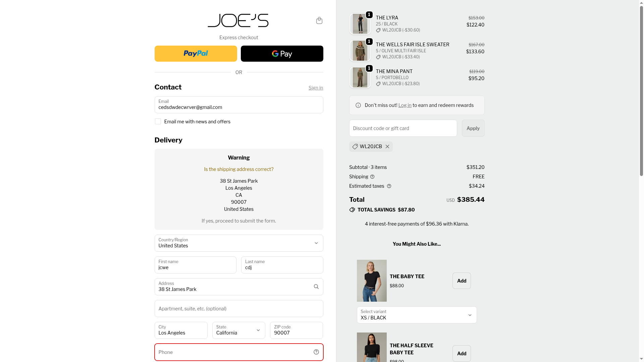Click the Total amount $385.44

(x=471, y=199)
